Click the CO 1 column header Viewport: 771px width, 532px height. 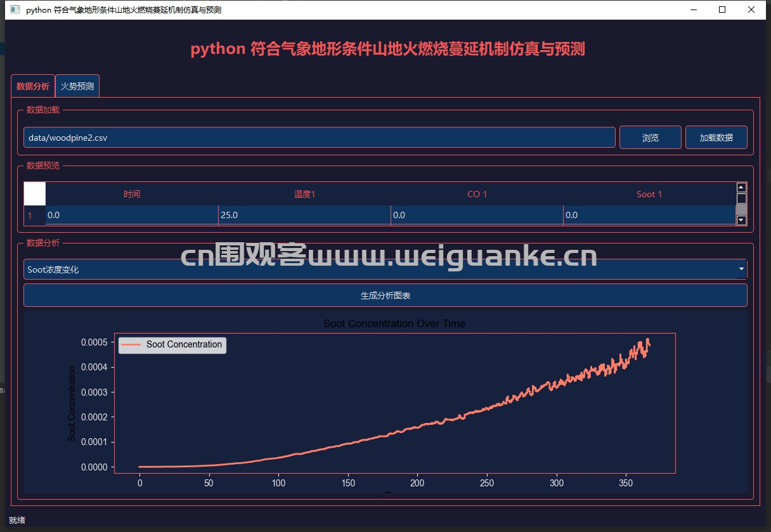pyautogui.click(x=477, y=194)
